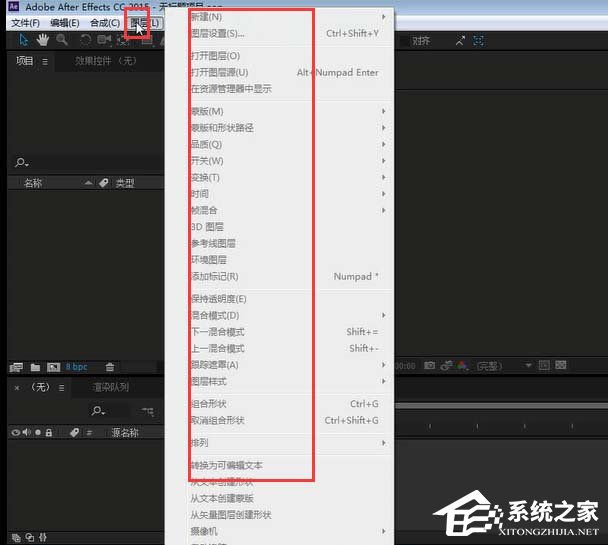Screen dimensions: 608x545
Task: Open the timeline panel menu icon
Action: click(62, 388)
